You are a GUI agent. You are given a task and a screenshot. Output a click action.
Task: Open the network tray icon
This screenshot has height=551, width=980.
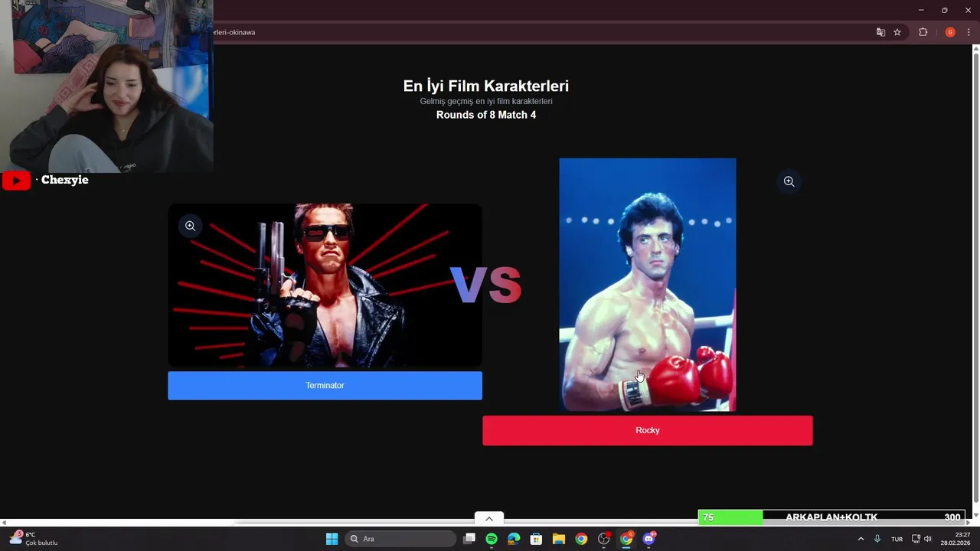point(916,539)
